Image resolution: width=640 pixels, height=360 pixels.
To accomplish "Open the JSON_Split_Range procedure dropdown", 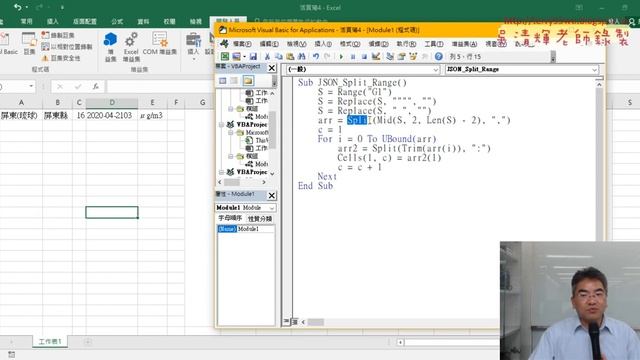I will [594, 70].
